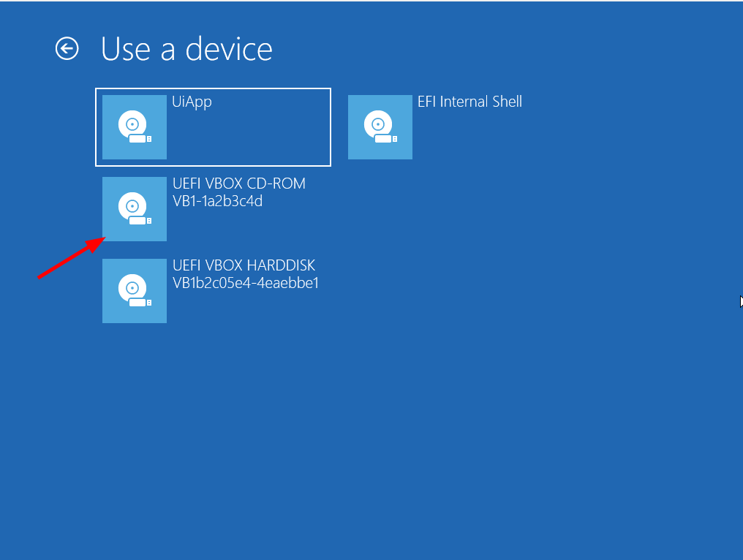Viewport: 743px width, 560px height.
Task: Select the VB1b2c05e4-4eaebbe1 identifier text
Action: [246, 283]
